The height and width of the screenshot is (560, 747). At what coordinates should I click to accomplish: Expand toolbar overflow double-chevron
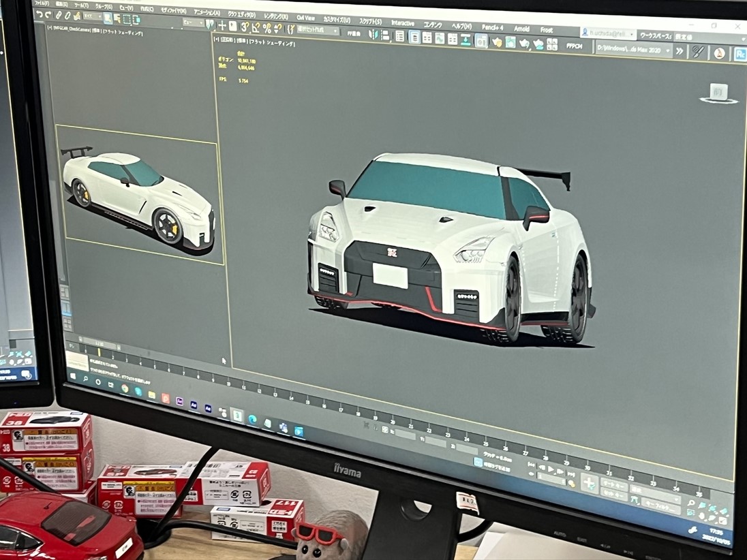pos(680,51)
